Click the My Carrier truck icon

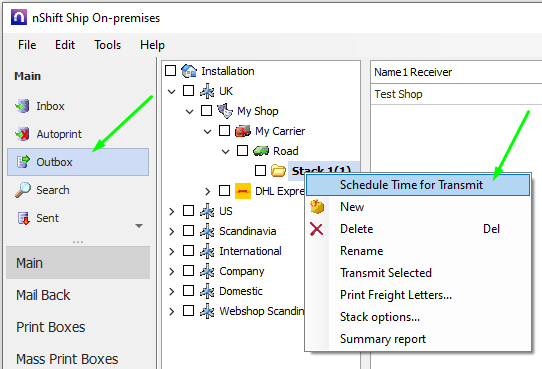(243, 131)
